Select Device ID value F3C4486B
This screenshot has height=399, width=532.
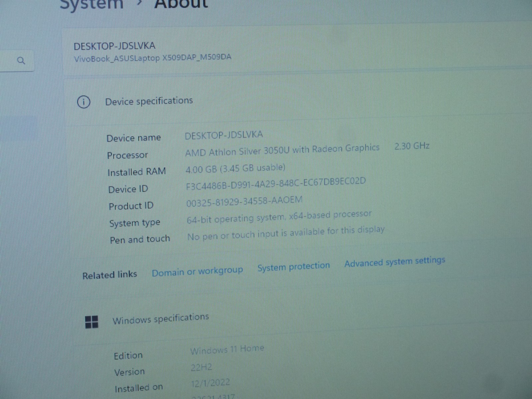click(276, 184)
